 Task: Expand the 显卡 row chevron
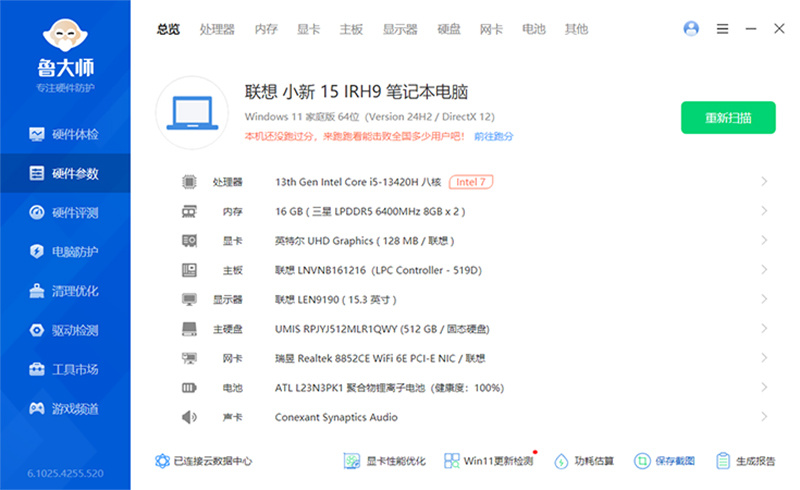764,240
